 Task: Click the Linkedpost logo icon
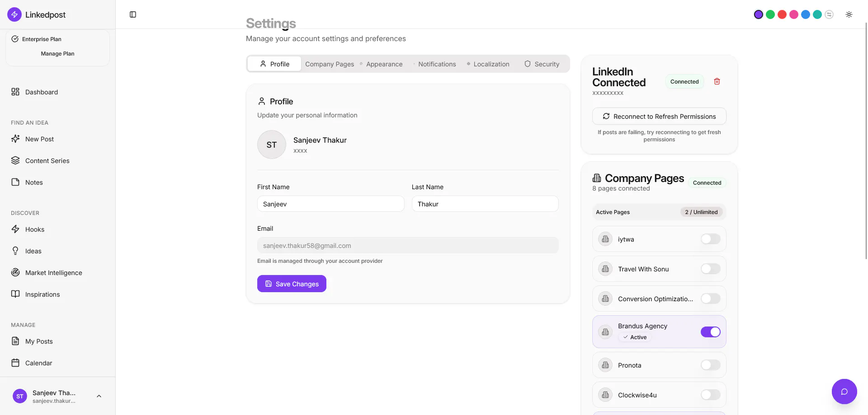tap(14, 14)
